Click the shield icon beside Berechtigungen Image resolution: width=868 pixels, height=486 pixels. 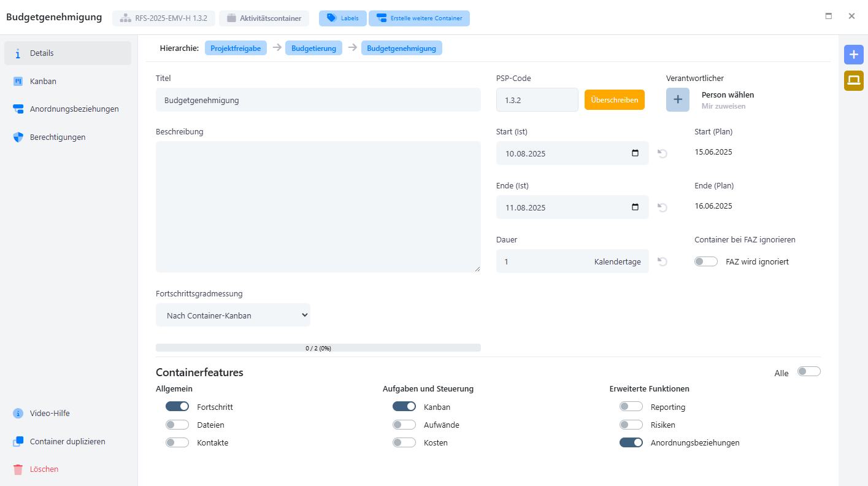(18, 137)
